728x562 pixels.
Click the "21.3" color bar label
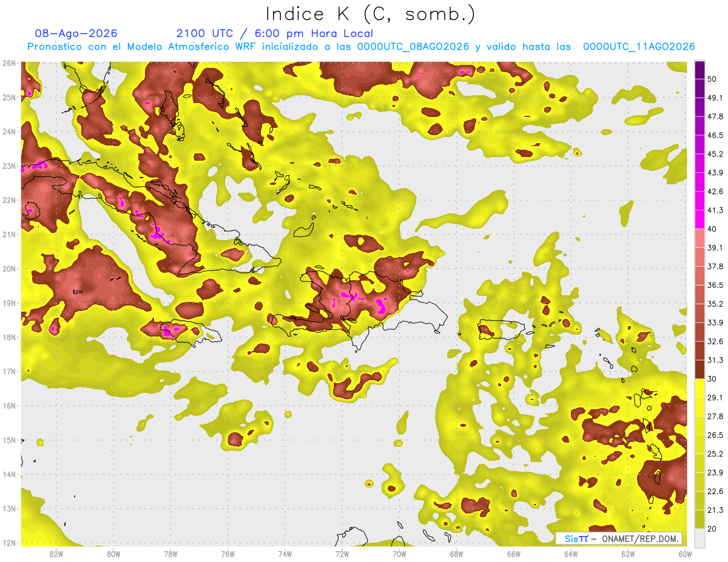[x=715, y=510]
